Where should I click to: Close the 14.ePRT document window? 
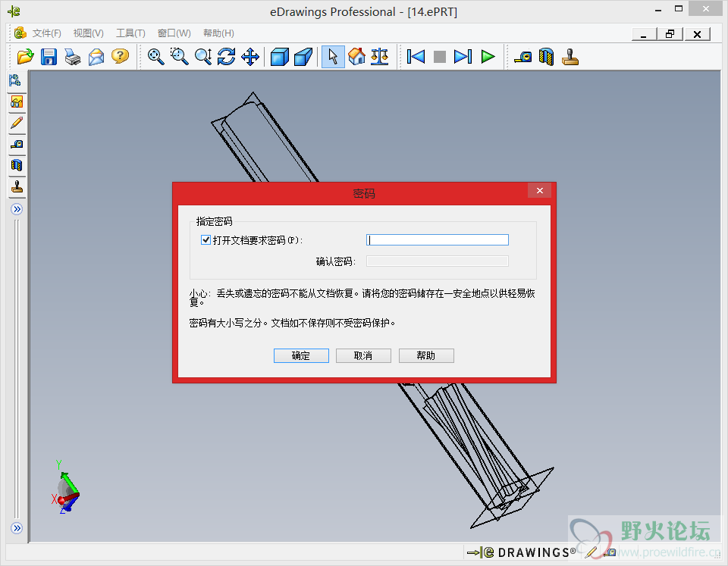pos(697,34)
